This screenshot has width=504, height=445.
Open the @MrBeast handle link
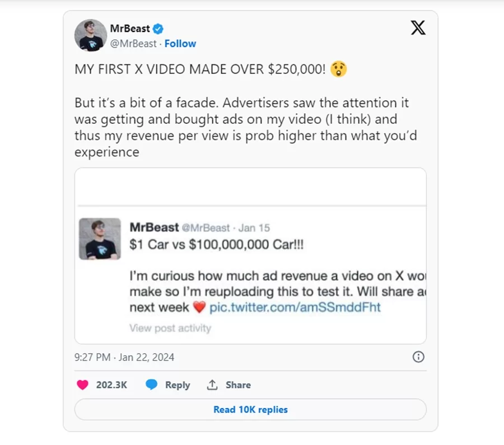133,44
